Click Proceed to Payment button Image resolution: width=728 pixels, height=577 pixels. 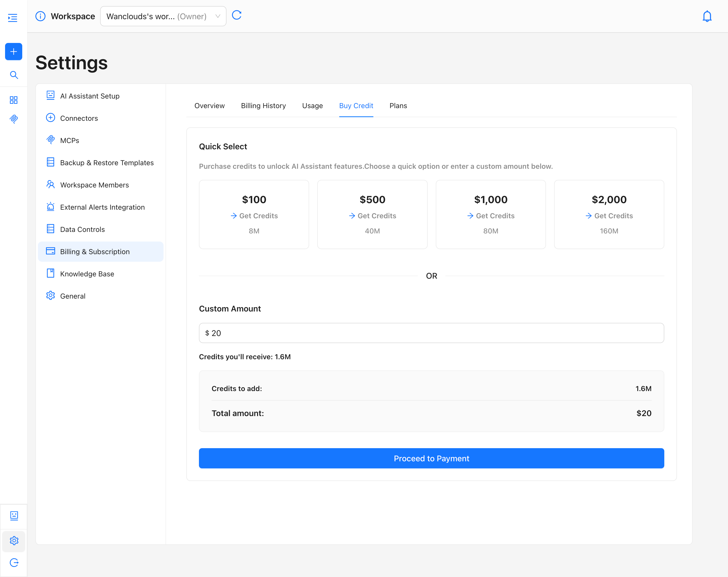[431, 458]
